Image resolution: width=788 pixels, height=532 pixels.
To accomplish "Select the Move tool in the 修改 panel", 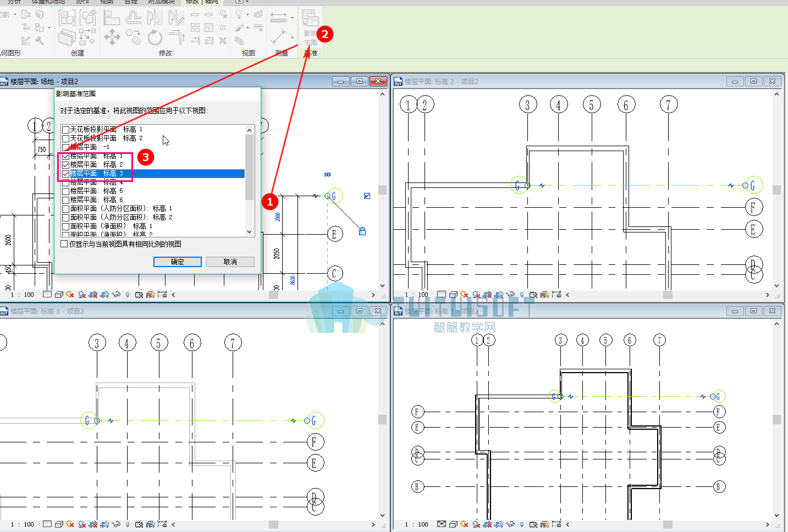I will pyautogui.click(x=112, y=37).
